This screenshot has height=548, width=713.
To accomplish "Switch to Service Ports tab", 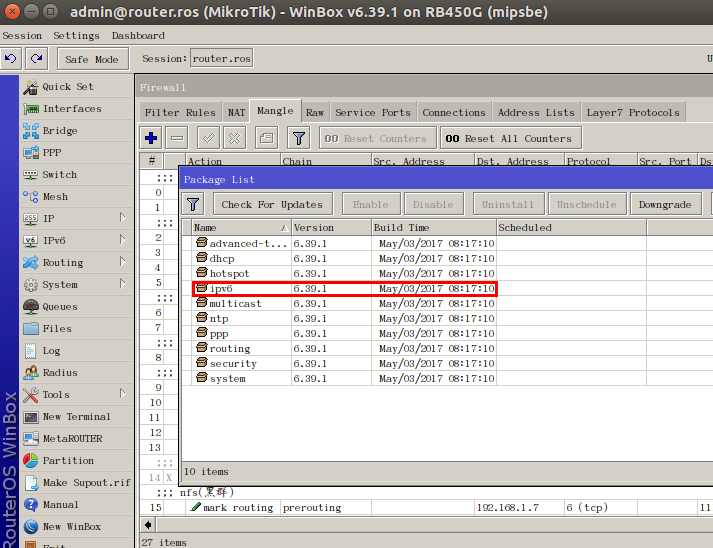I will [373, 112].
